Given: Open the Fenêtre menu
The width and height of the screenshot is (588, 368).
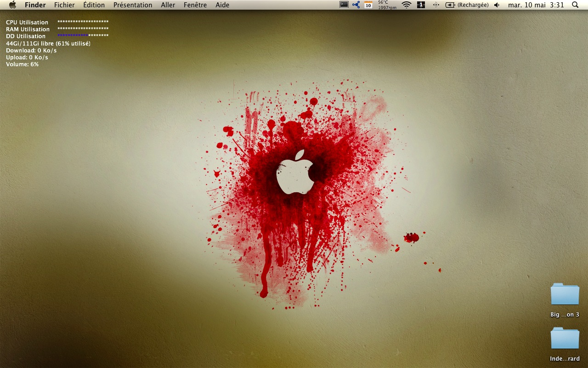Looking at the screenshot, I should pyautogui.click(x=195, y=5).
